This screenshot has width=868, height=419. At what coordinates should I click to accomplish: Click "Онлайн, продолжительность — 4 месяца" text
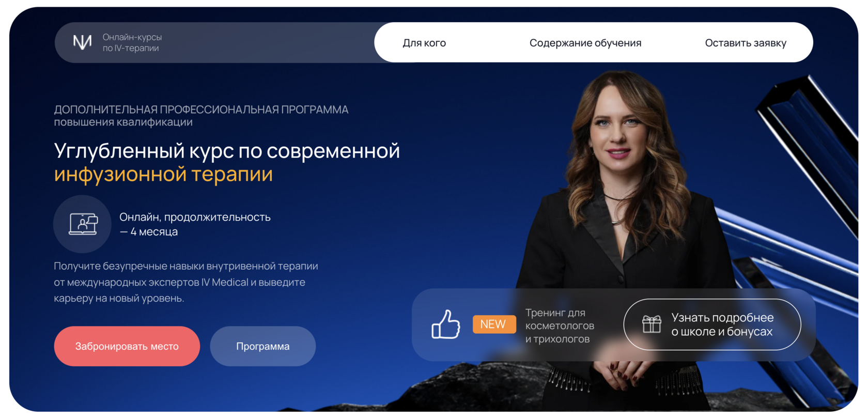click(195, 224)
